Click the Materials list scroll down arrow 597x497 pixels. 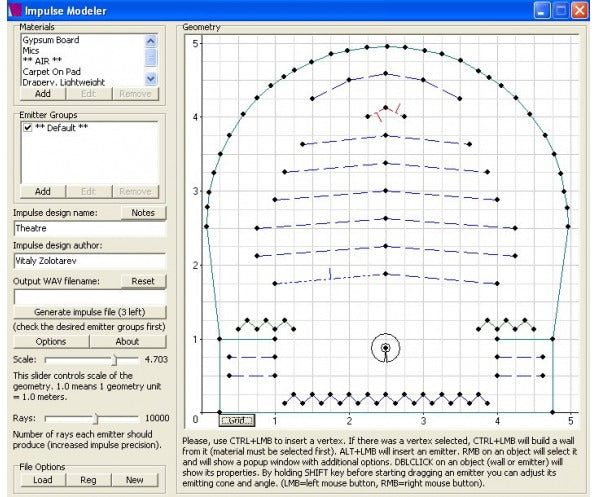tap(151, 79)
